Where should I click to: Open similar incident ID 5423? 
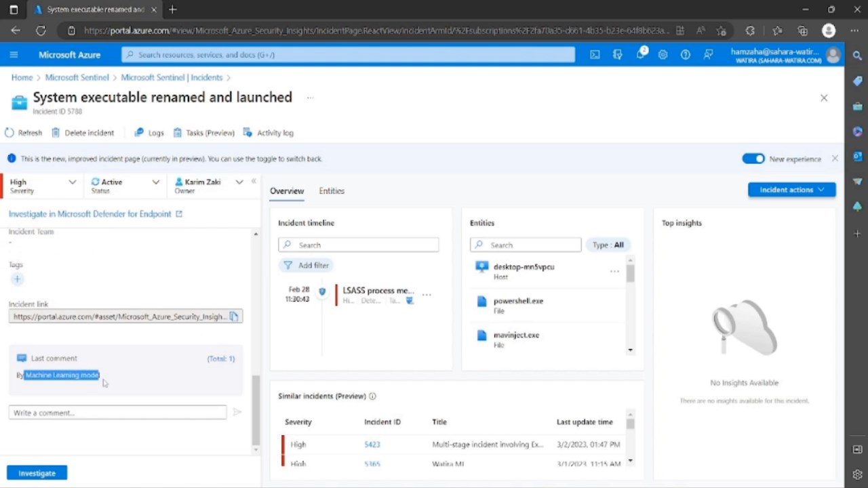point(372,445)
